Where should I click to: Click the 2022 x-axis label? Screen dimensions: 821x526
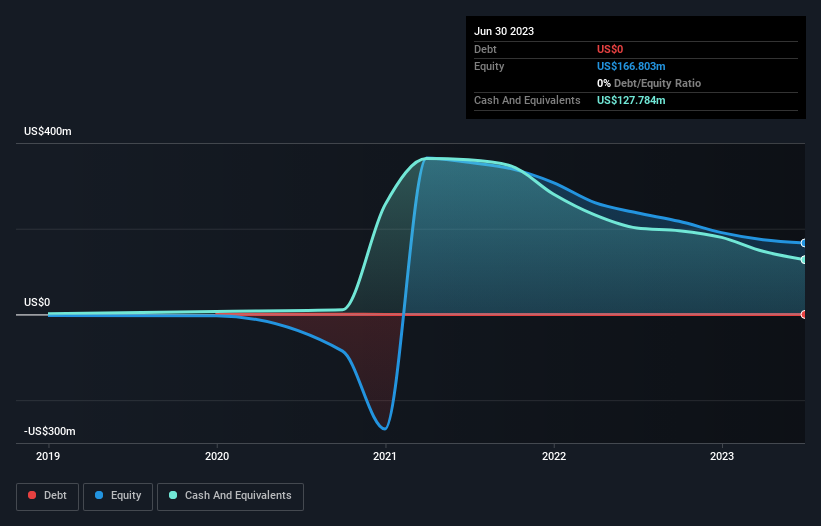[554, 456]
